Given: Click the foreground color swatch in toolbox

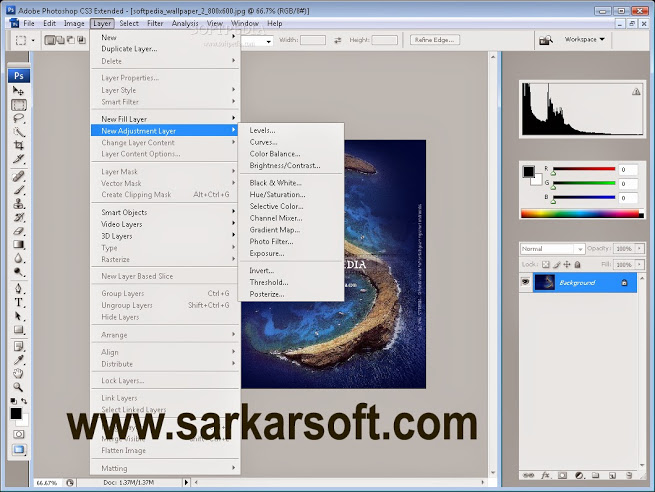Looking at the screenshot, I should tap(16, 413).
